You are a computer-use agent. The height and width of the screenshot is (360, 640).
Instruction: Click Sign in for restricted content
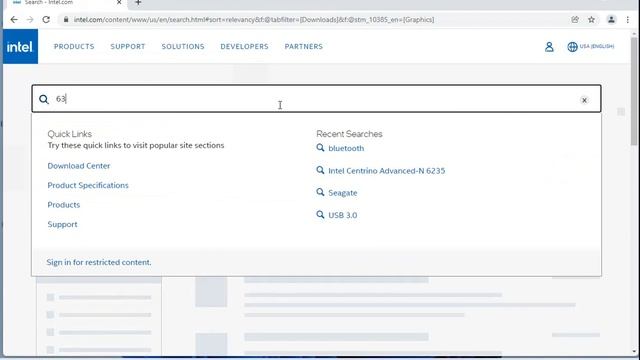pyautogui.click(x=99, y=262)
